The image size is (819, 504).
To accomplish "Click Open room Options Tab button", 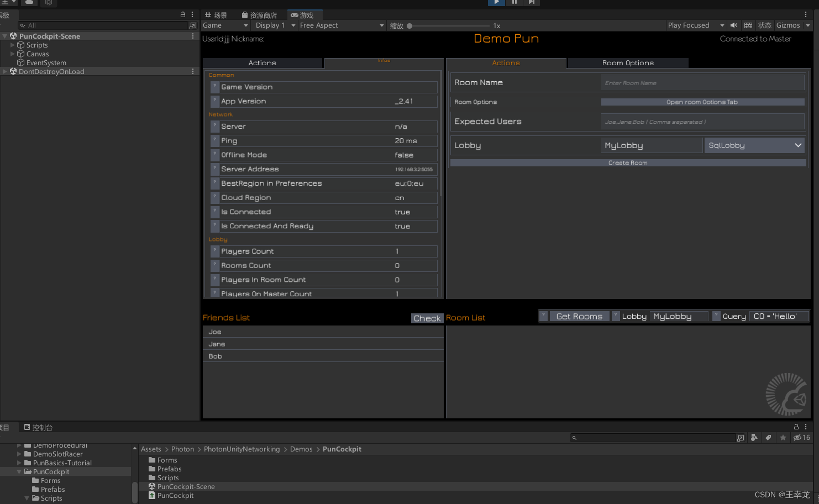I will [x=702, y=102].
